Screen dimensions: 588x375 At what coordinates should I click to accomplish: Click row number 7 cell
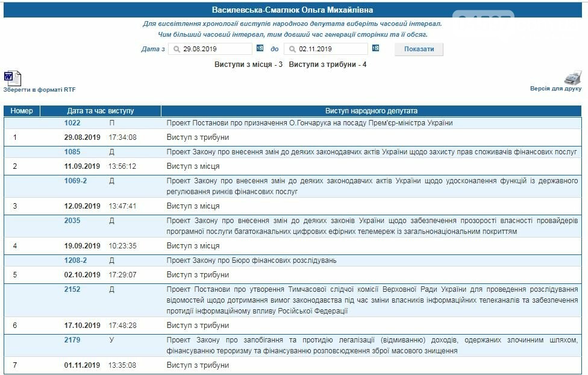14,365
